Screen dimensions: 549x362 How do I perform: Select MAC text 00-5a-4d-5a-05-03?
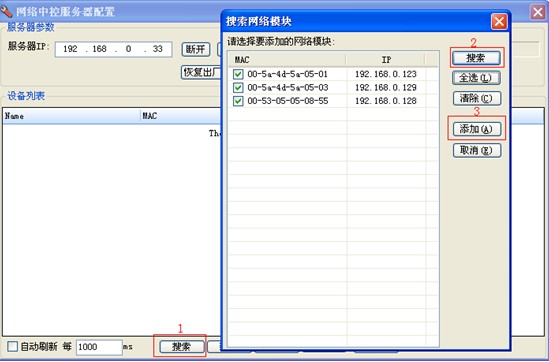click(x=288, y=88)
